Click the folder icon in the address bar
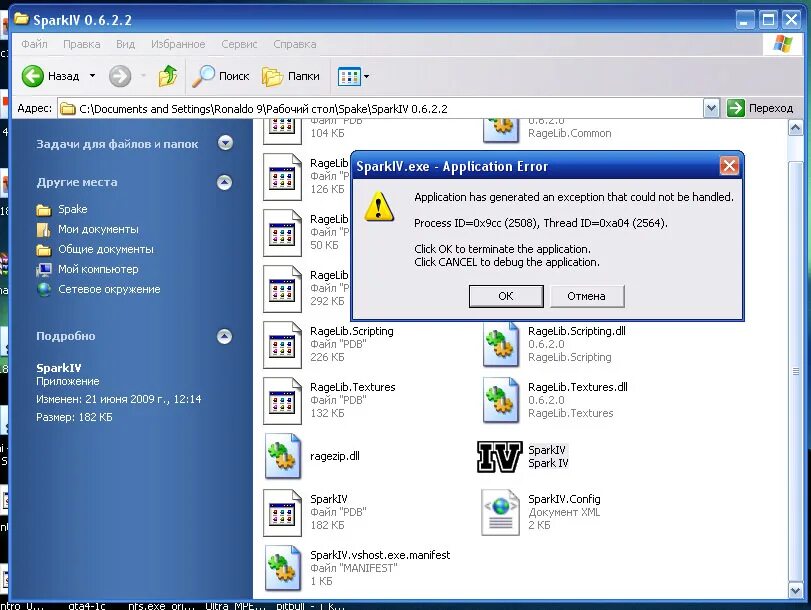The width and height of the screenshot is (811, 610). click(68, 109)
